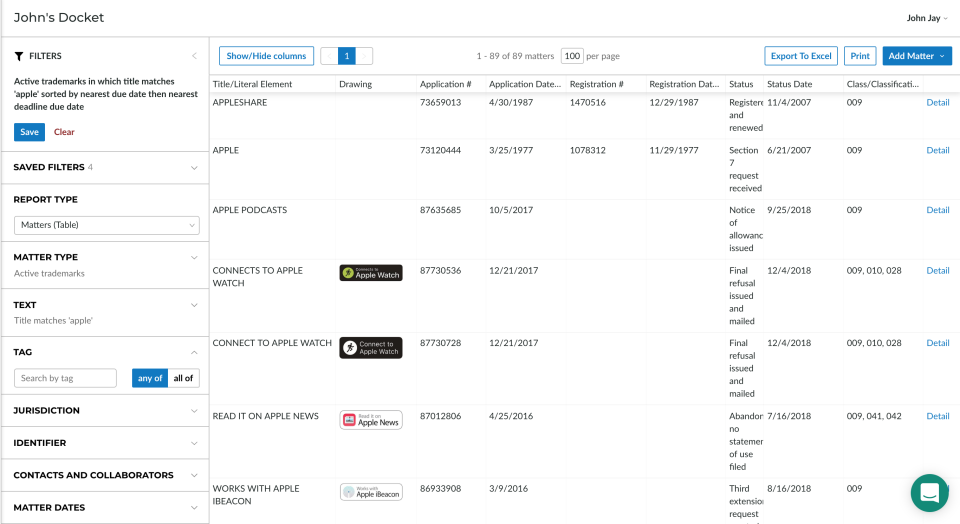
Task: Go to next page arrow
Action: coord(364,56)
